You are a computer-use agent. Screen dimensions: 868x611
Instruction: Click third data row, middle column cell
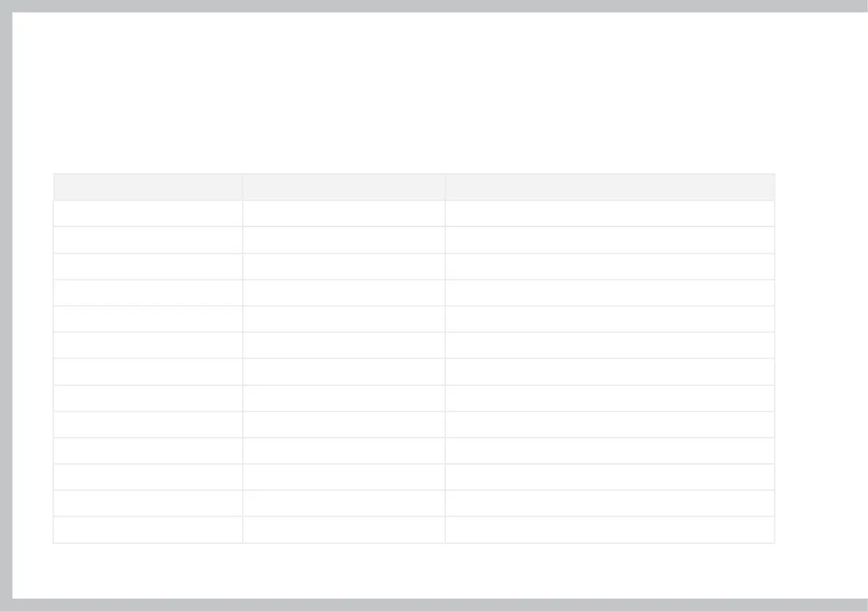(343, 267)
